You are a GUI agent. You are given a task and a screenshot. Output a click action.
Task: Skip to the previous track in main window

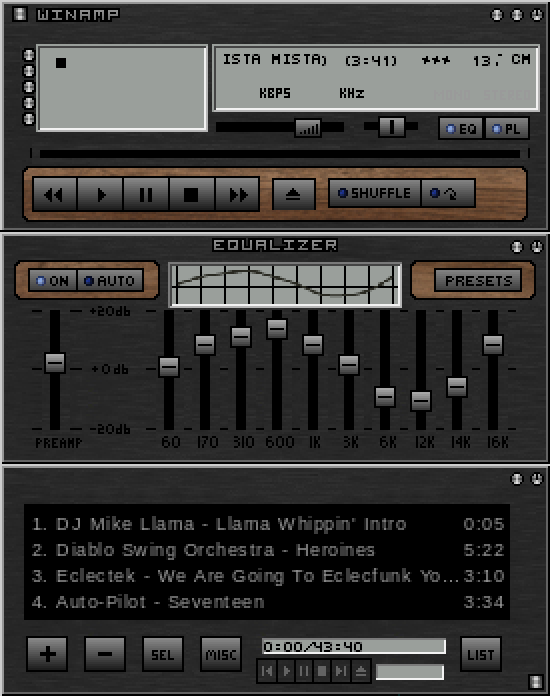pos(55,194)
